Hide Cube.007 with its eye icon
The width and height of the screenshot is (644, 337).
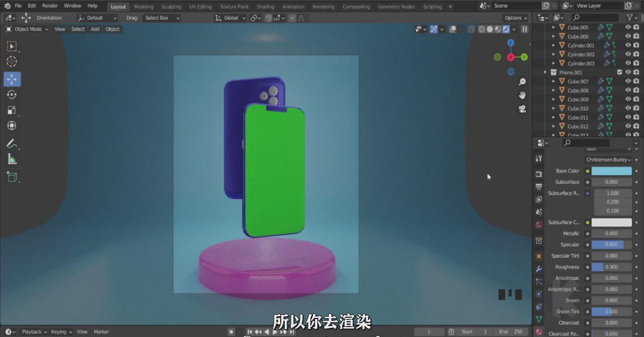(x=628, y=81)
